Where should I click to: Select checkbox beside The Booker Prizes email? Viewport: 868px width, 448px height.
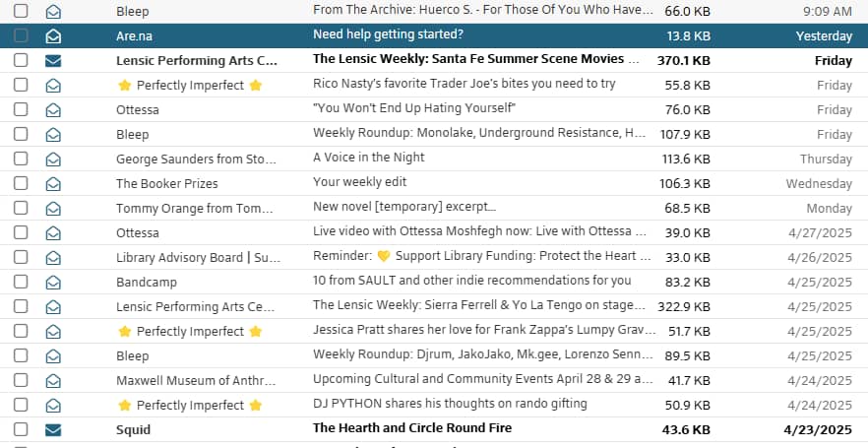21,183
